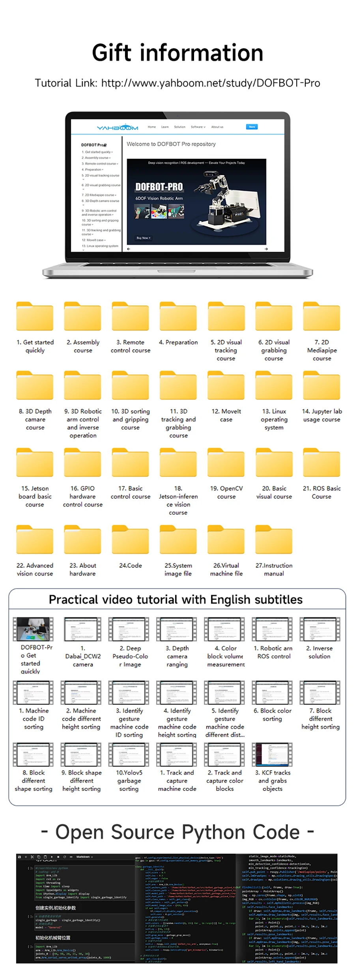The width and height of the screenshot is (355, 980).
Task: Open the '7. 2D Mediapipe course' folder
Action: [x=321, y=316]
